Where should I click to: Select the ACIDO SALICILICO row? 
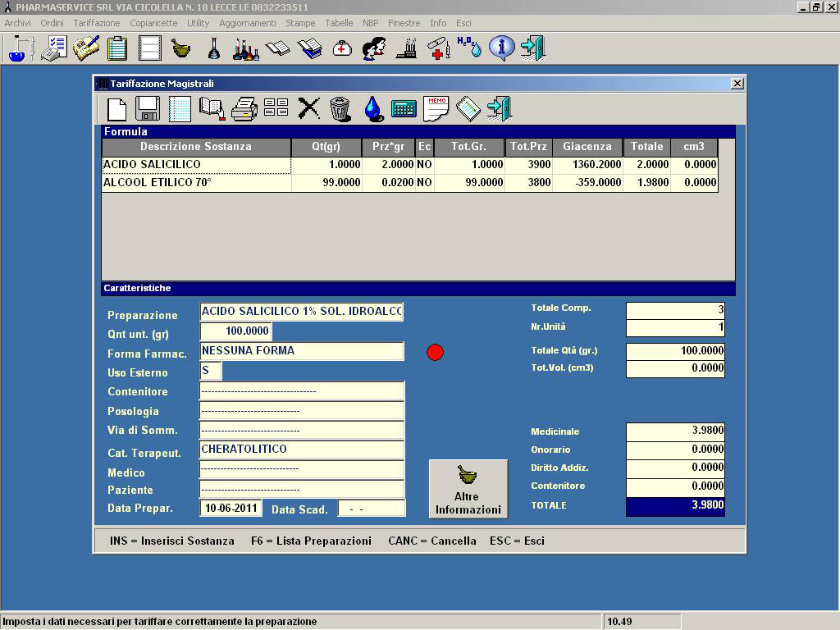tap(196, 165)
